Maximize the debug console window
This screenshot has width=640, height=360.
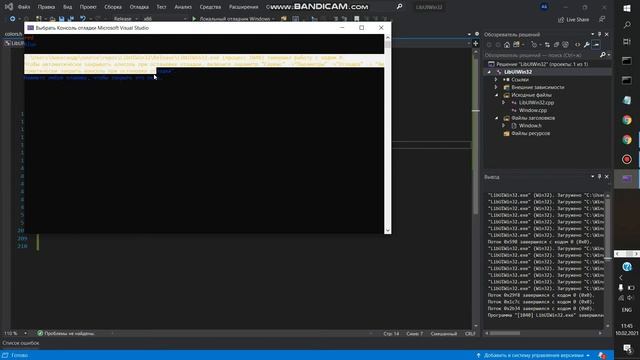pyautogui.click(x=362, y=28)
